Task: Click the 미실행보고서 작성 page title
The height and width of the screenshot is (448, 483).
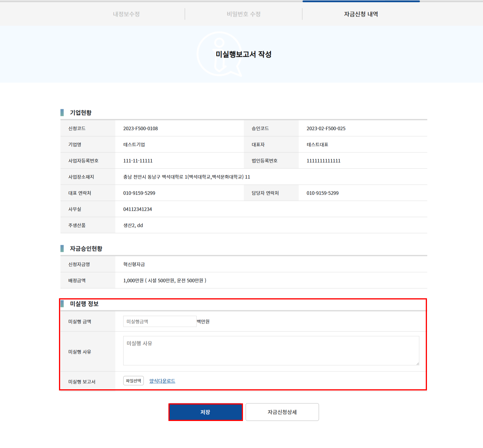Action: click(244, 54)
